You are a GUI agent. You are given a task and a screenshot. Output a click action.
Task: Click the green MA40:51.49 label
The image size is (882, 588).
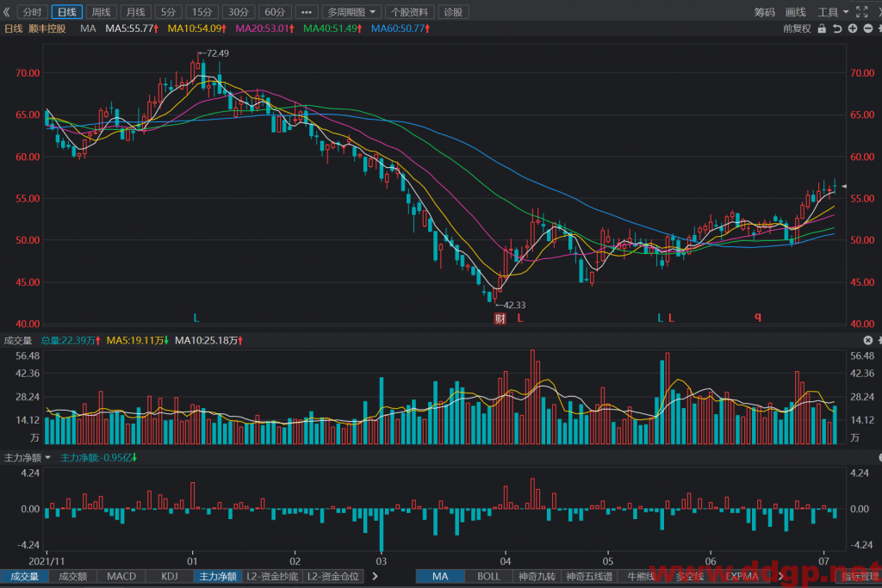pos(332,28)
